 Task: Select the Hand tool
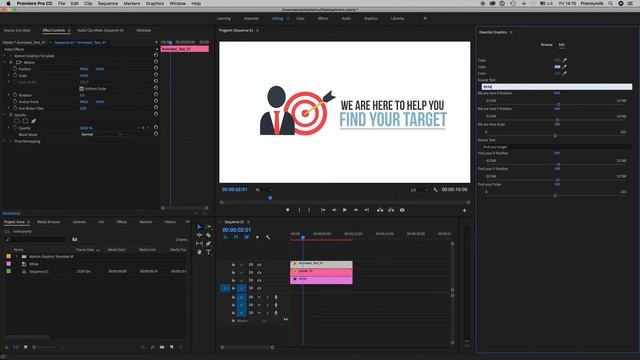coord(199,252)
